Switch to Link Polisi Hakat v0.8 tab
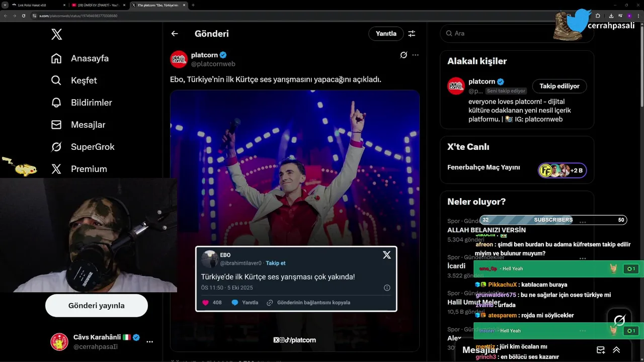 tap(38, 5)
